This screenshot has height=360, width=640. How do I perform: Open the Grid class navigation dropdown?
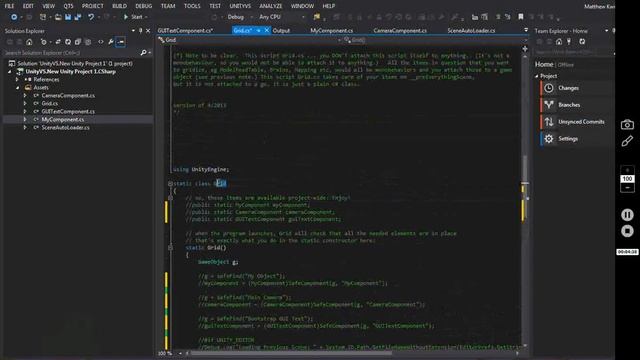[339, 40]
